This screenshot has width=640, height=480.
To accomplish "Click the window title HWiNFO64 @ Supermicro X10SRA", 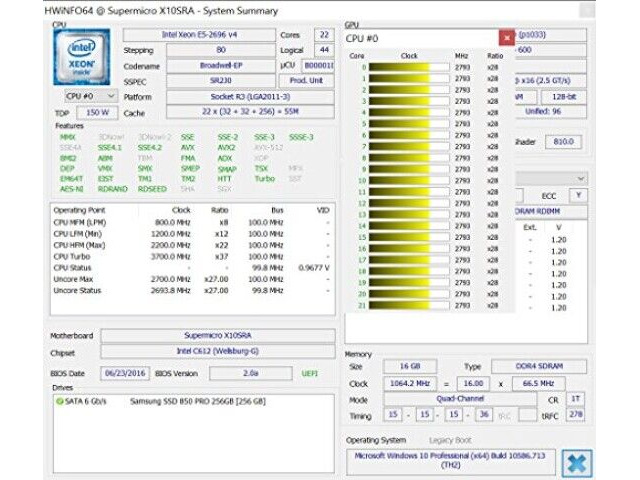I will (x=161, y=11).
